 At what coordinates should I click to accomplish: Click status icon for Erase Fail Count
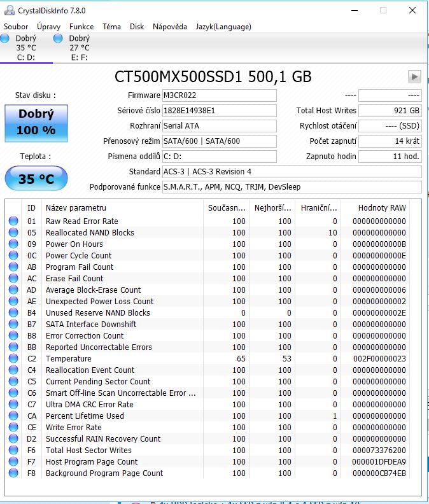tap(13, 278)
